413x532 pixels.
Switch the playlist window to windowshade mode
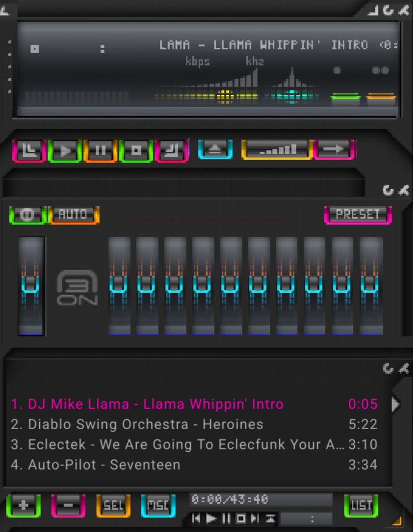coord(388,368)
